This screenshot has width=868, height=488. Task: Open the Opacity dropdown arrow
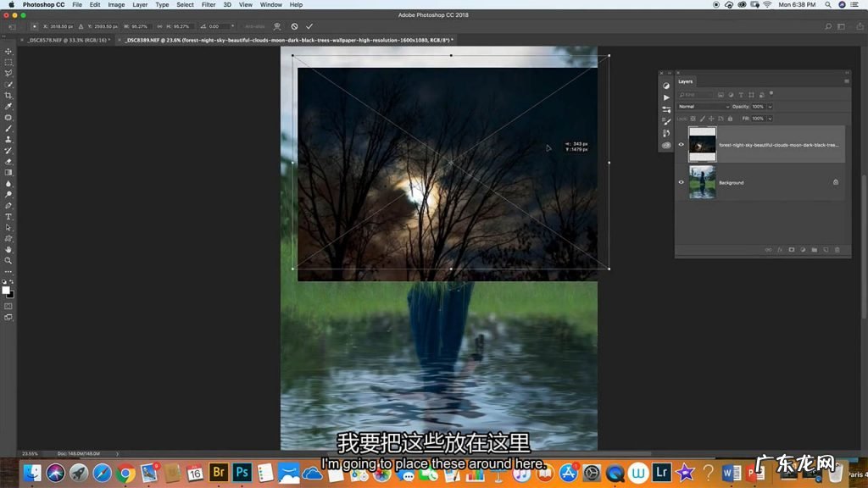[x=770, y=106]
